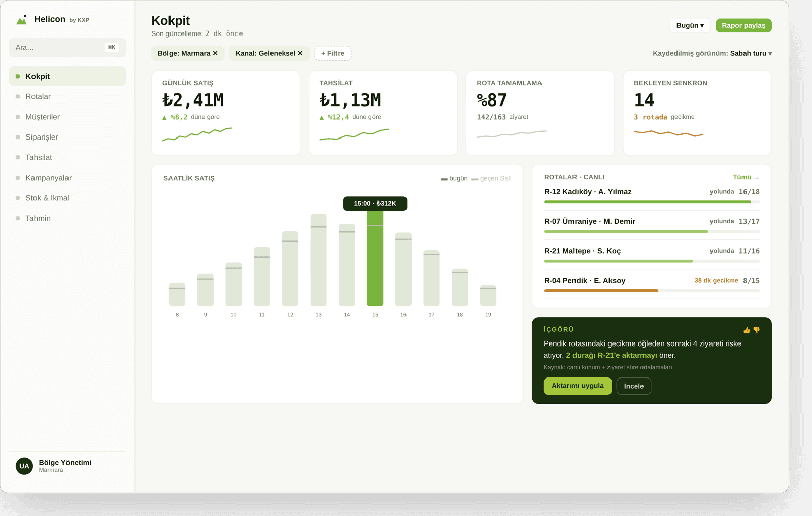Give thumbs up on the insight card
Screen dimensions: 812x516
coord(747,330)
